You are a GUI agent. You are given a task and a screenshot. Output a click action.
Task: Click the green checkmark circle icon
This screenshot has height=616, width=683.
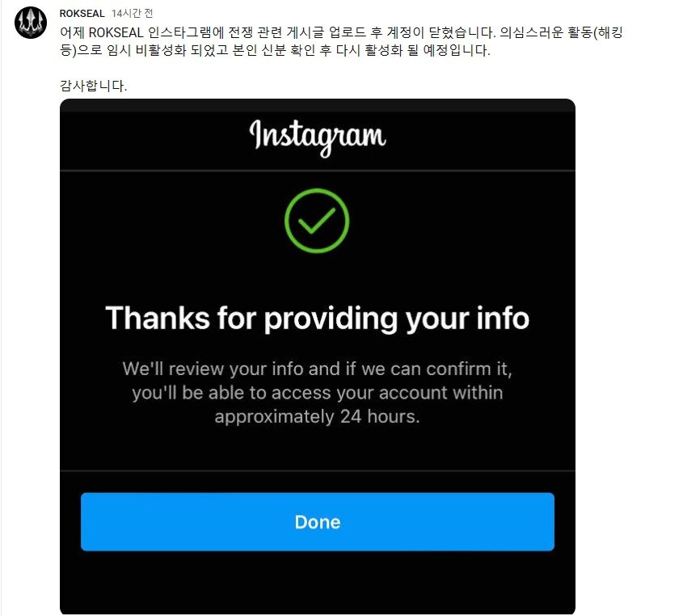[317, 221]
